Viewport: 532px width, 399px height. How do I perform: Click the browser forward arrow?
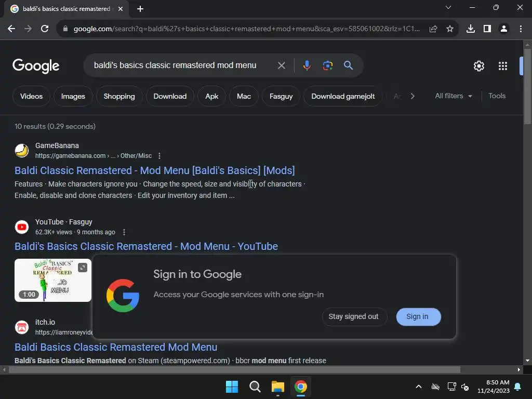28,29
